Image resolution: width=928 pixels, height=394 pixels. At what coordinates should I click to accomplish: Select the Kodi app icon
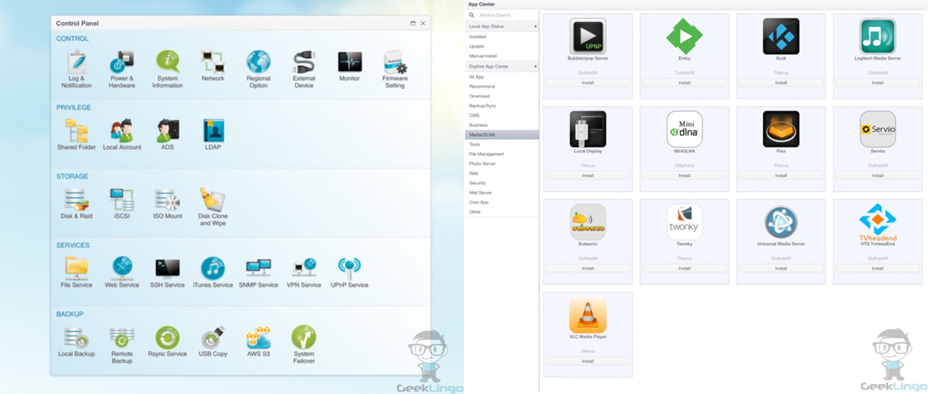pos(781,36)
